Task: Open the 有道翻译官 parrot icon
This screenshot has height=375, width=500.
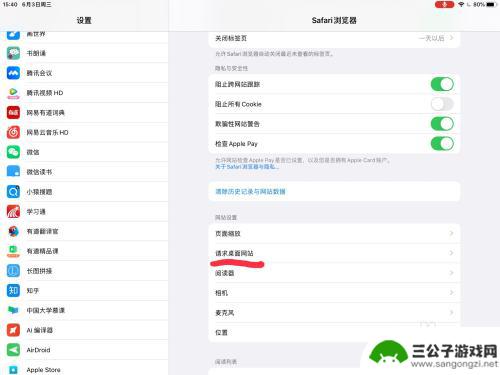Action: tap(13, 231)
